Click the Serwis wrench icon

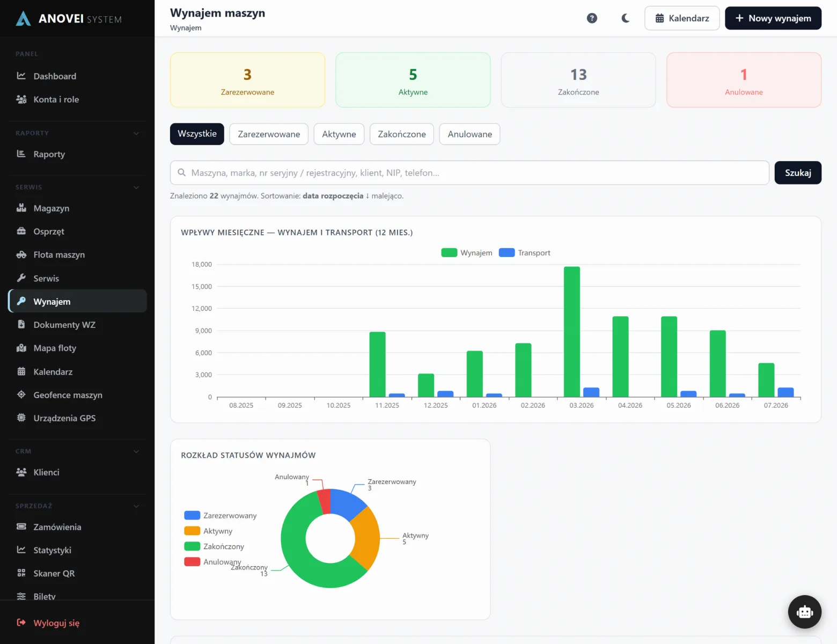tap(21, 278)
